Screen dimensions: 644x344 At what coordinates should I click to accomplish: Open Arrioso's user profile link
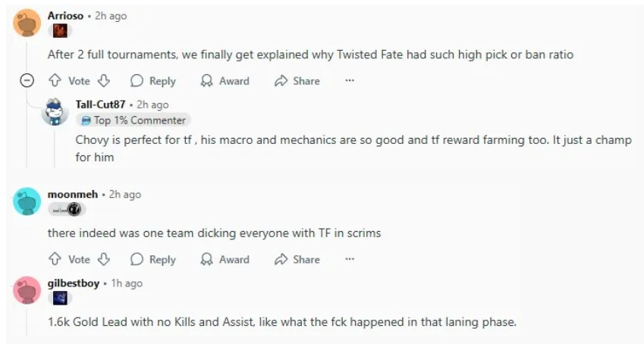65,16
